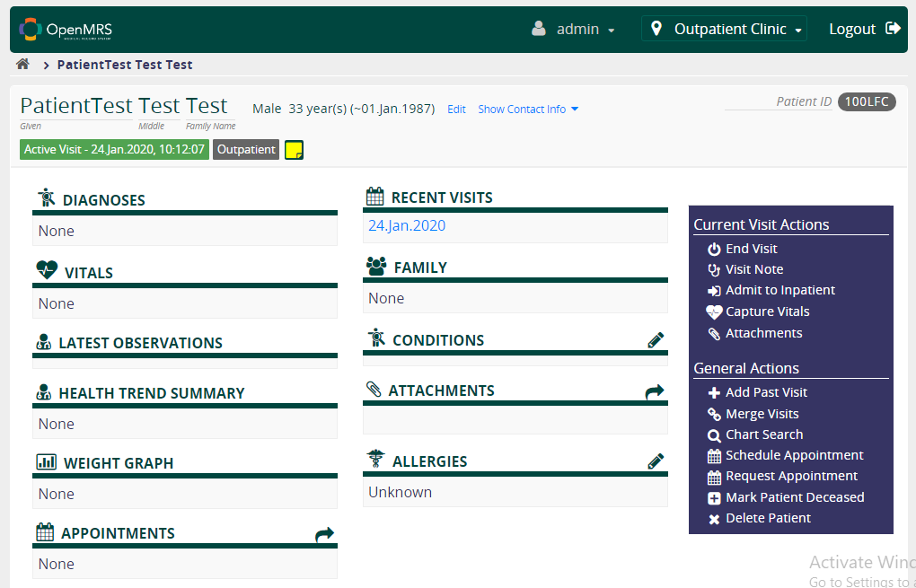Image resolution: width=916 pixels, height=588 pixels.
Task: Open the Outpatient Clinic location dropdown
Action: point(725,29)
